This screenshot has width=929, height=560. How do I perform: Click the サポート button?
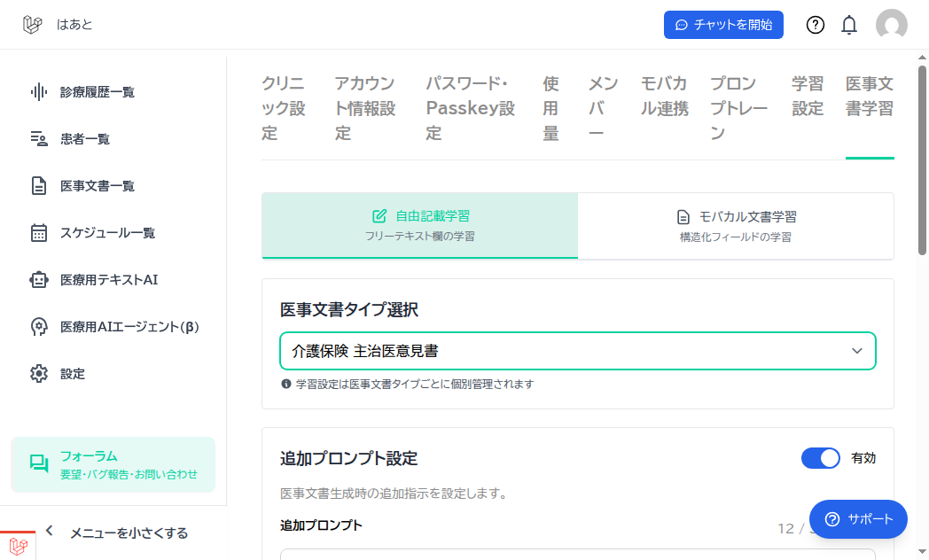point(858,519)
